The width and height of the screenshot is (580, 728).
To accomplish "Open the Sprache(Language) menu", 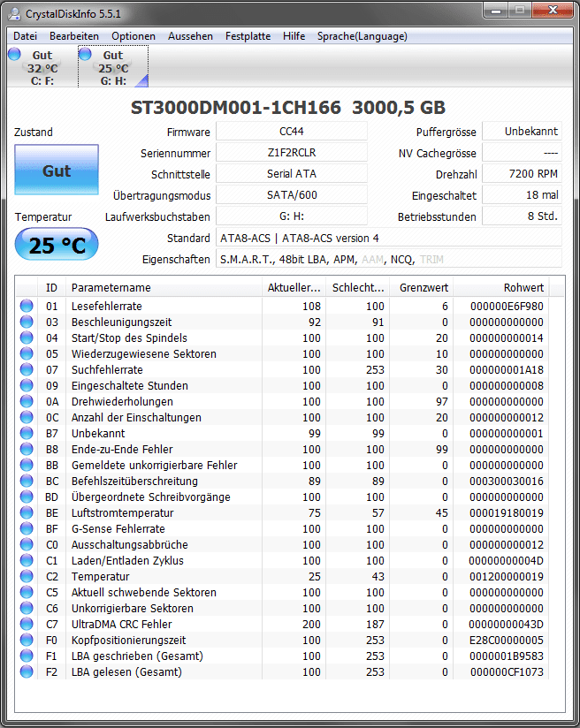I will (x=362, y=36).
